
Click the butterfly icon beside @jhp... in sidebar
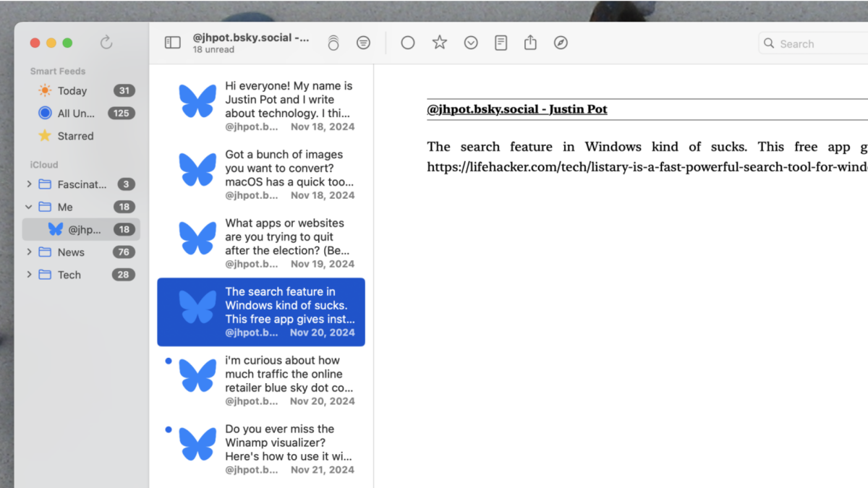pyautogui.click(x=56, y=229)
